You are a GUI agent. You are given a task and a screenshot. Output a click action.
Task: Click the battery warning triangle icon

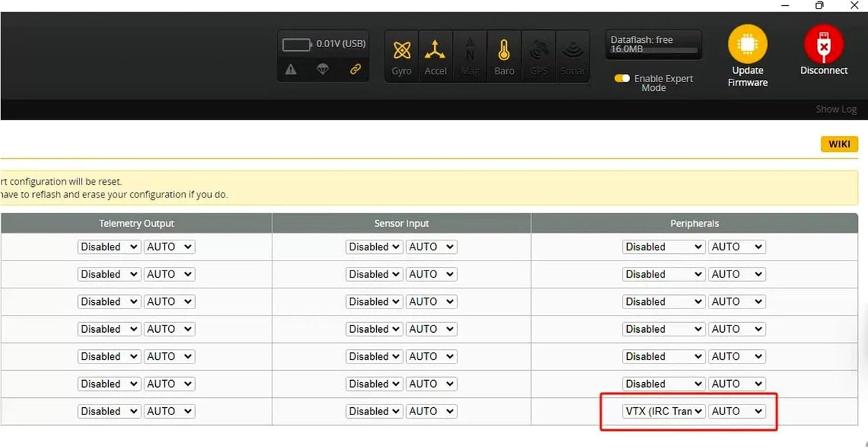(290, 69)
